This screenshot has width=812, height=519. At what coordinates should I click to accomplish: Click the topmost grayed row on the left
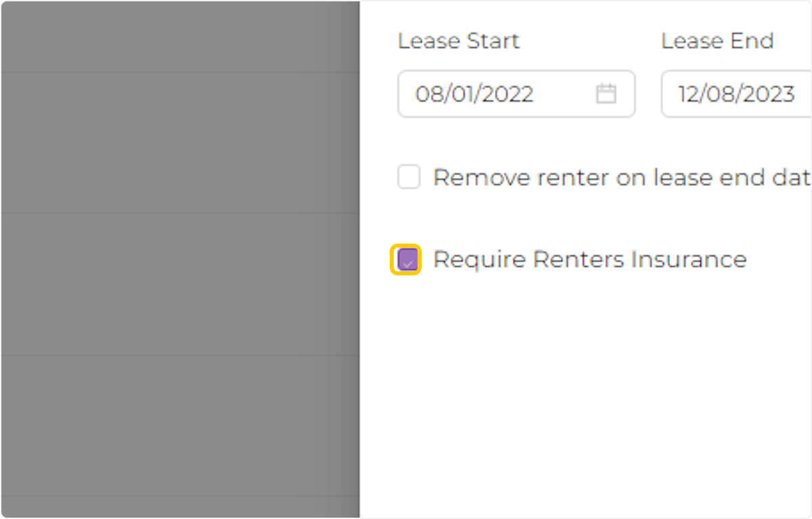pos(179,35)
